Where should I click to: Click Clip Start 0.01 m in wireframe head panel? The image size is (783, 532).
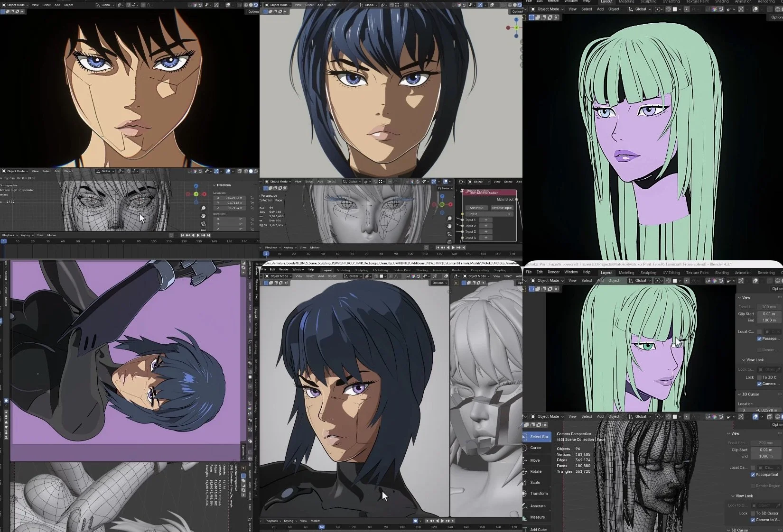pos(765,449)
